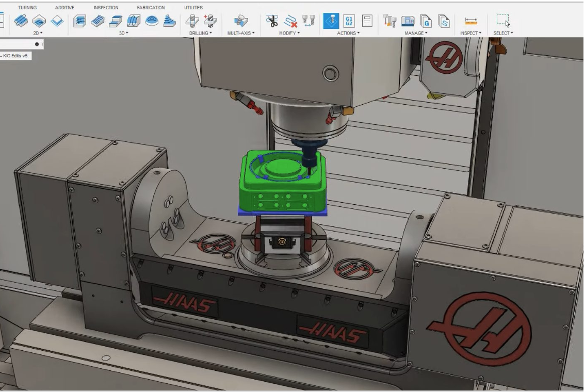Open the Machine Library icon

click(408, 21)
